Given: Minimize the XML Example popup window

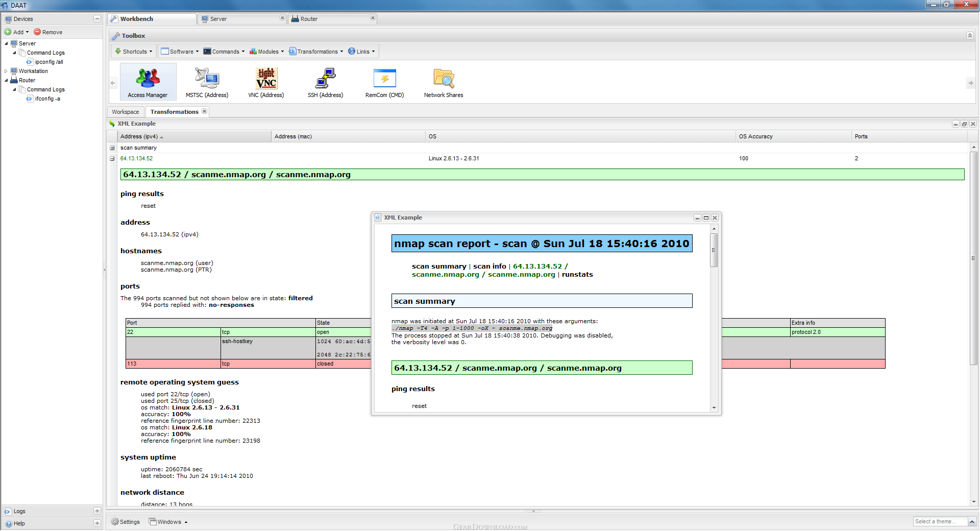Looking at the screenshot, I should [697, 218].
